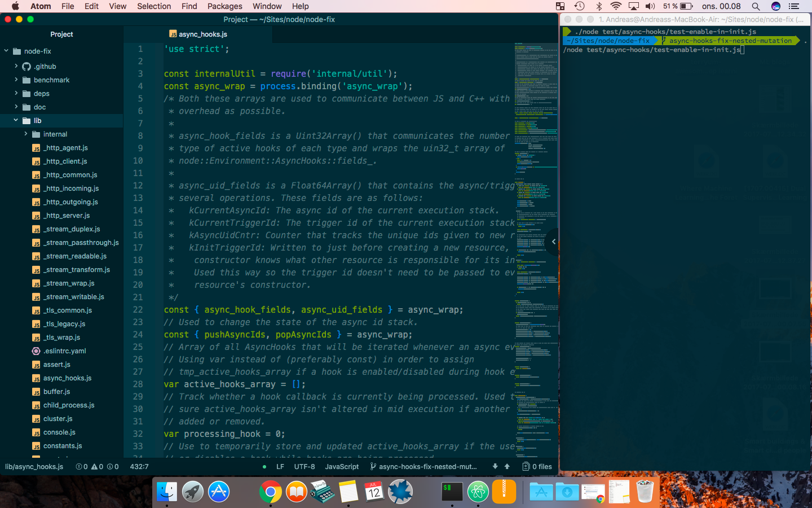Open Google Chrome from the dock
This screenshot has height=508, width=812.
271,492
